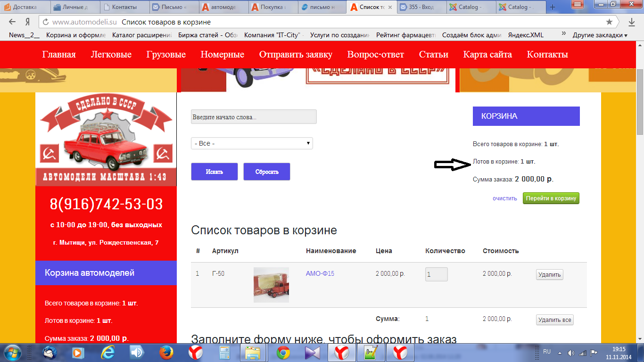Go to 'Контакты' in the site menu
Image resolution: width=644 pixels, height=362 pixels.
tap(547, 55)
